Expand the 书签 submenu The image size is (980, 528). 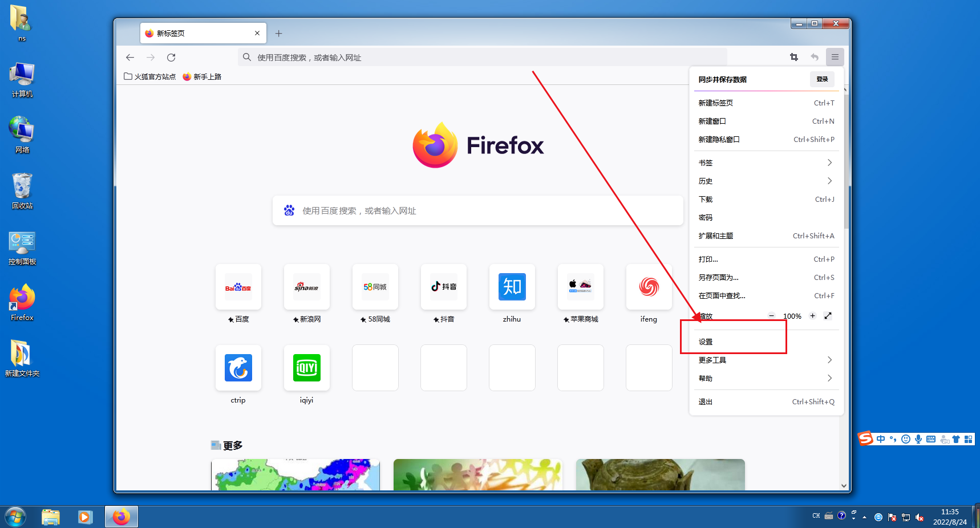coord(766,163)
